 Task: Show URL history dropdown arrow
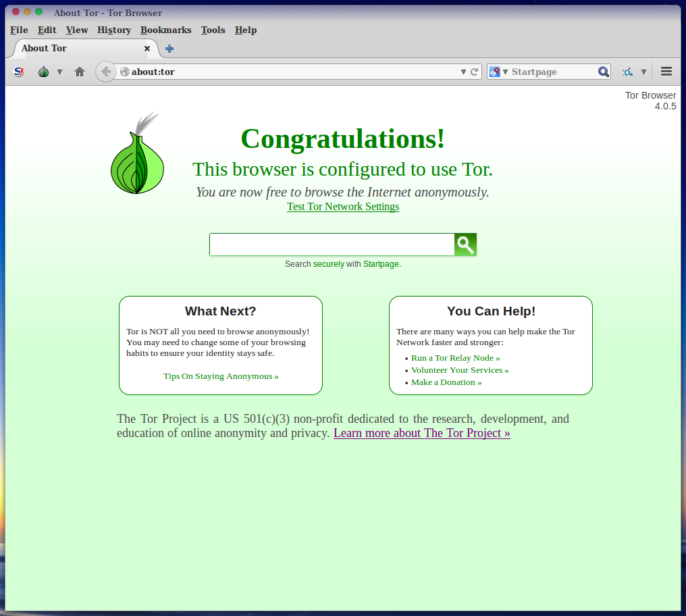point(463,72)
